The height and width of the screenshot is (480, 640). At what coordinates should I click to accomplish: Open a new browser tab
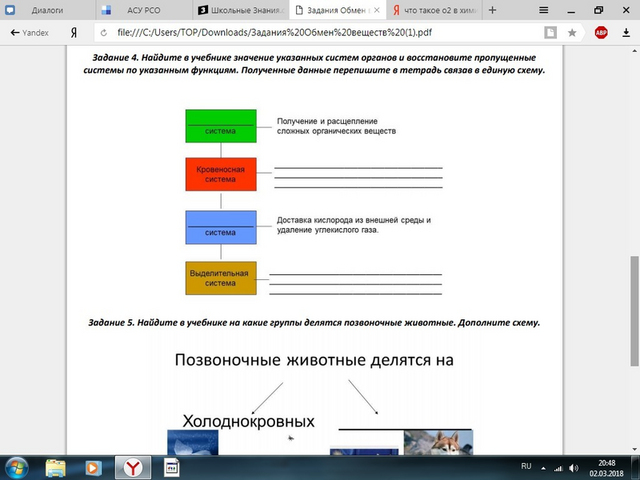[492, 10]
